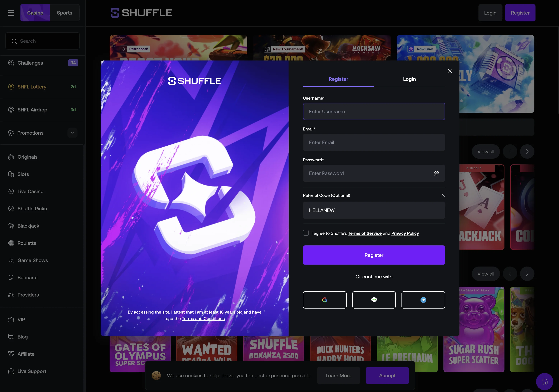
Task: Click the HELLANEW referral code field
Action: point(374,210)
